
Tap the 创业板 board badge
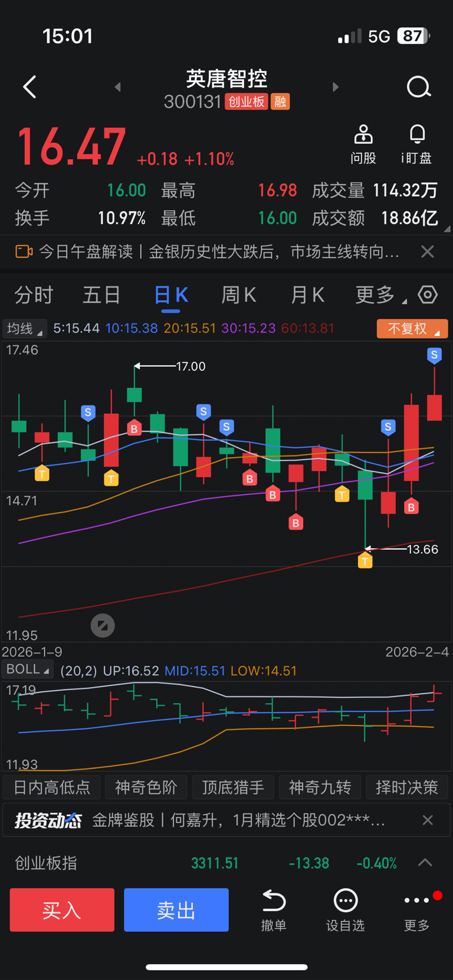click(x=247, y=102)
